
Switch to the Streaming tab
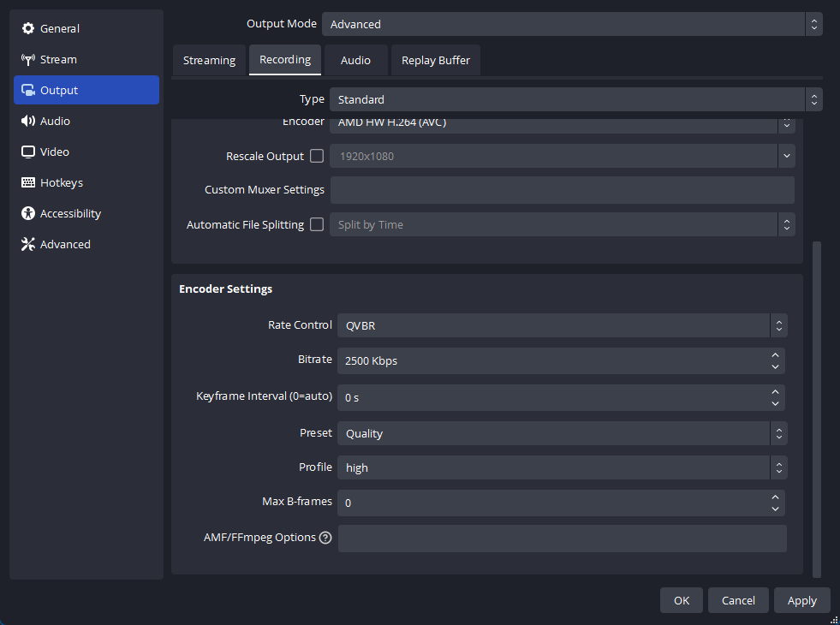point(209,60)
